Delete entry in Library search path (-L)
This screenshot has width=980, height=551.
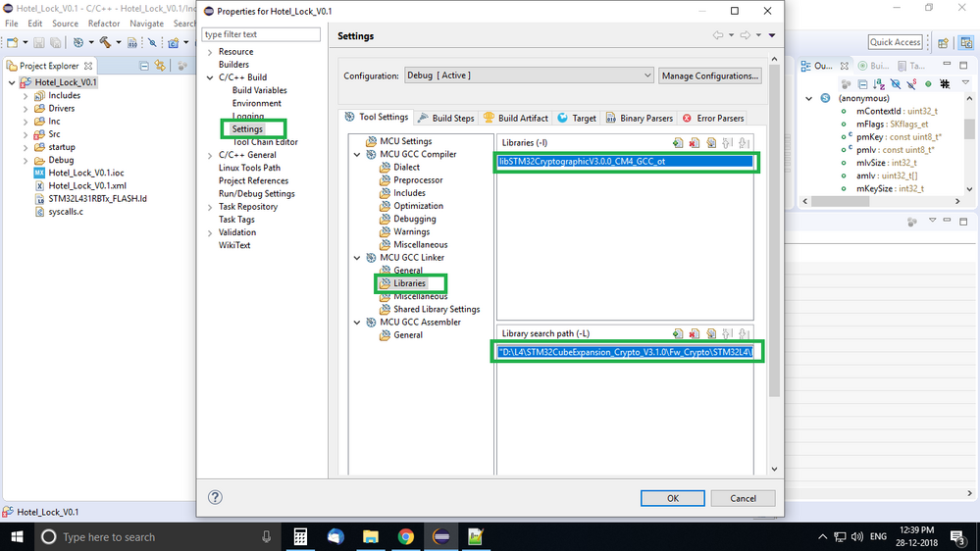(695, 333)
